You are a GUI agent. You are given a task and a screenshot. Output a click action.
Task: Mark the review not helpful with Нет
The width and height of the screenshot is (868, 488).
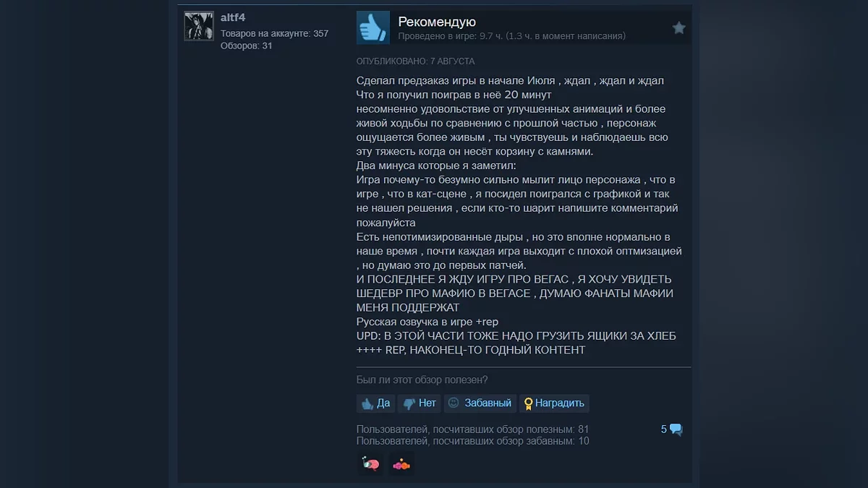pyautogui.click(x=420, y=403)
